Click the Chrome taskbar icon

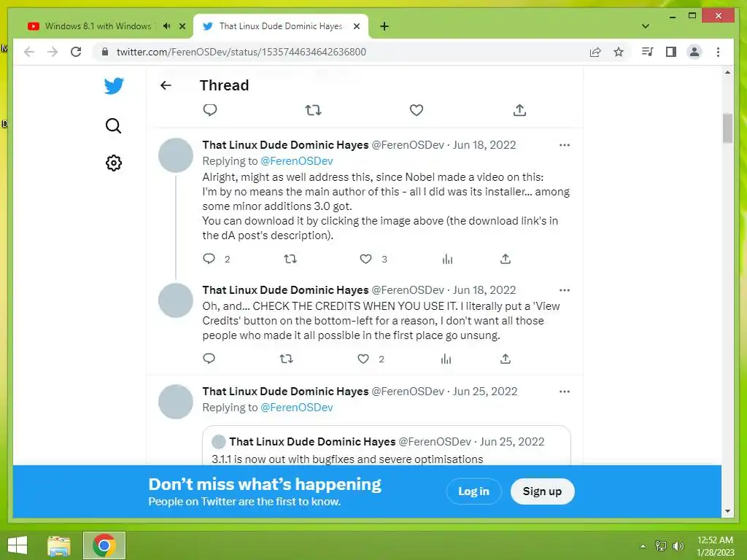pos(104,545)
